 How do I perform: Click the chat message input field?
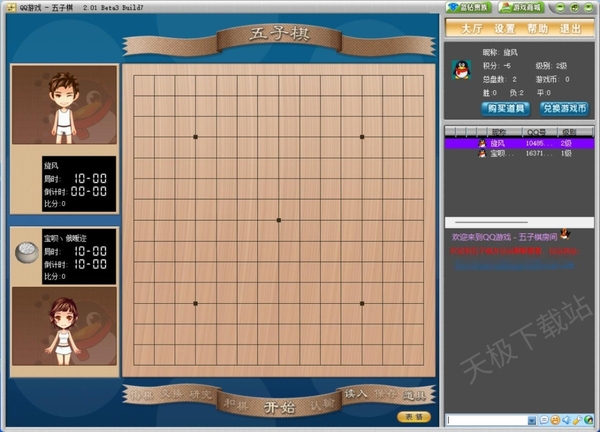point(490,419)
